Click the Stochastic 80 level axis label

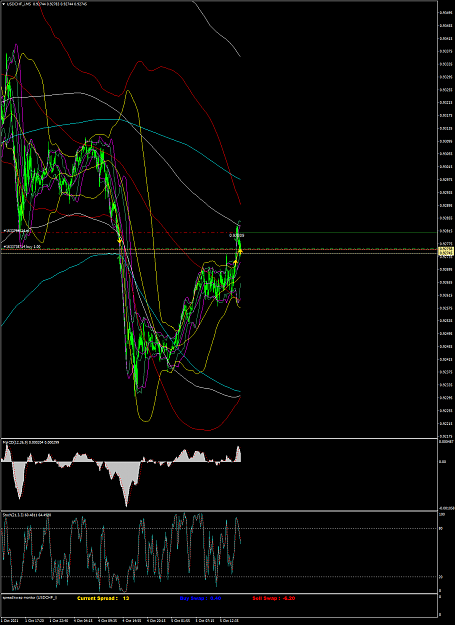(x=441, y=529)
